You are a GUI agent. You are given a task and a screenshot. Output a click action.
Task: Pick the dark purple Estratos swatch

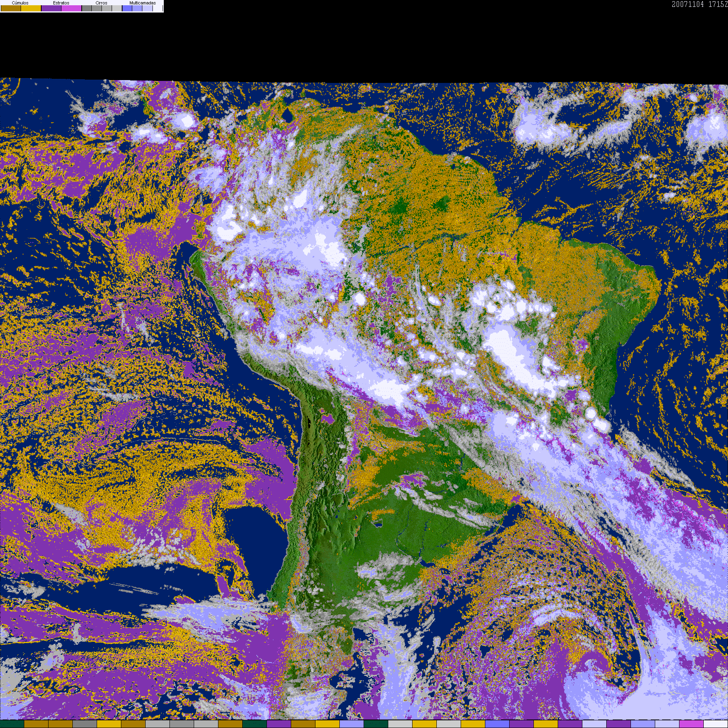click(51, 8)
